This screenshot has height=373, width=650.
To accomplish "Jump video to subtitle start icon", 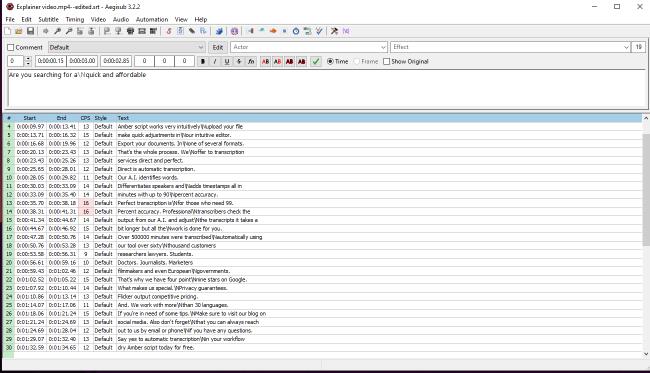I will (80, 31).
